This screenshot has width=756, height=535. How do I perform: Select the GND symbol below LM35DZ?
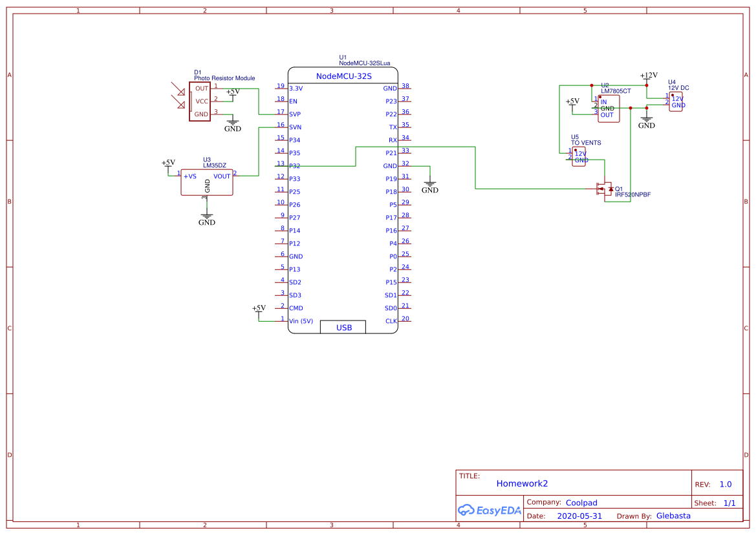click(207, 218)
